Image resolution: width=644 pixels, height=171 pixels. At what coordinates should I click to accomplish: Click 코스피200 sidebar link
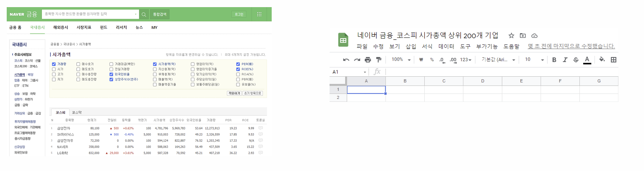click(21, 66)
